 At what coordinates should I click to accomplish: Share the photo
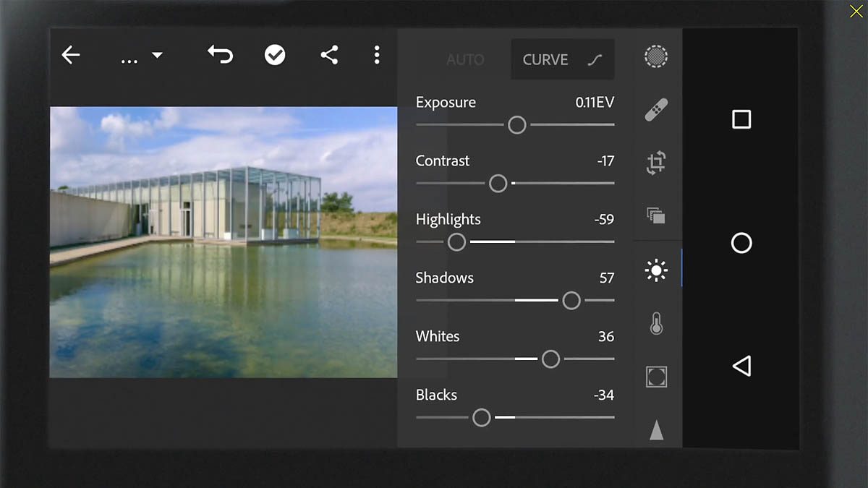tap(329, 55)
